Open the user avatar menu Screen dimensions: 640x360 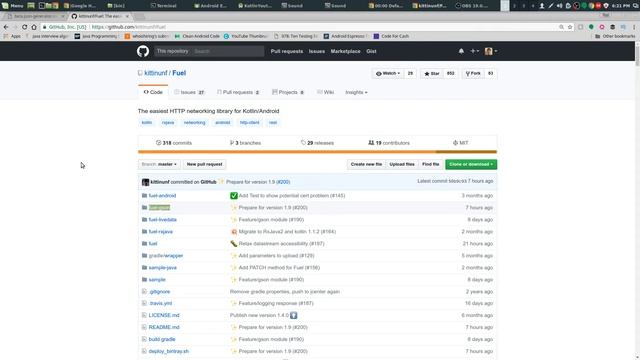click(490, 51)
